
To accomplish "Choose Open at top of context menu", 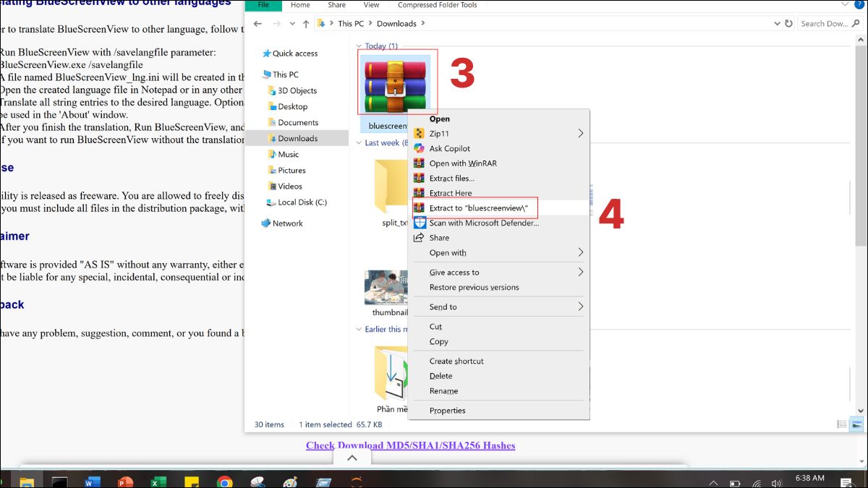I will click(x=439, y=119).
